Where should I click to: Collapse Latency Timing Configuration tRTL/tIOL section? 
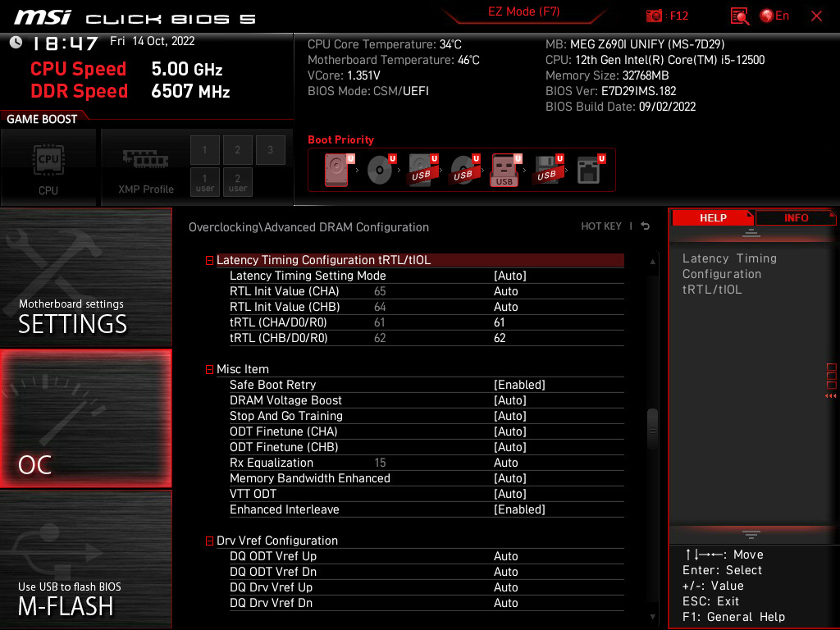[x=209, y=260]
